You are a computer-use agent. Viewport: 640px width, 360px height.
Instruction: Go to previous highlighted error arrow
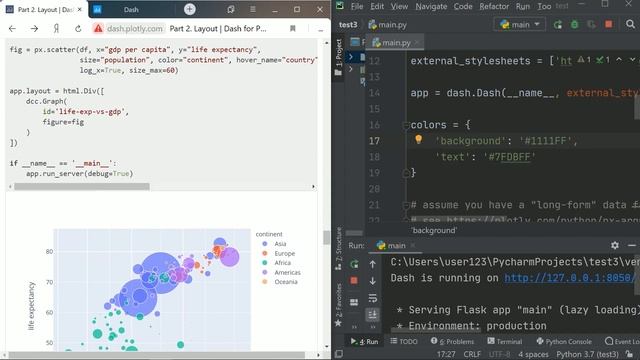coord(619,60)
